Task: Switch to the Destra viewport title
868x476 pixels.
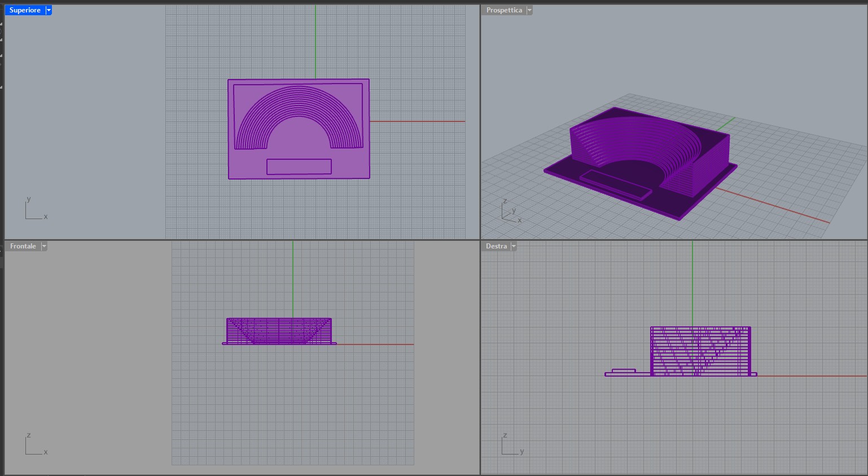Action: (x=496, y=246)
